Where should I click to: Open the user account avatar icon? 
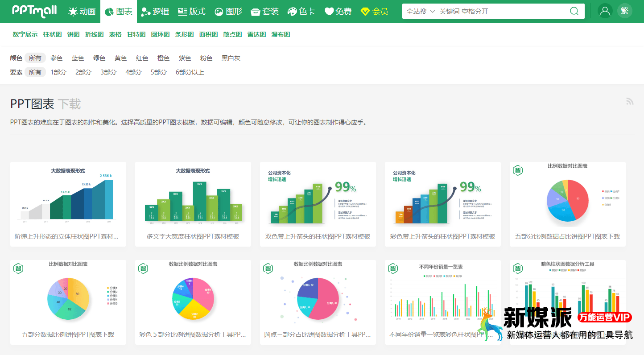[x=605, y=11]
